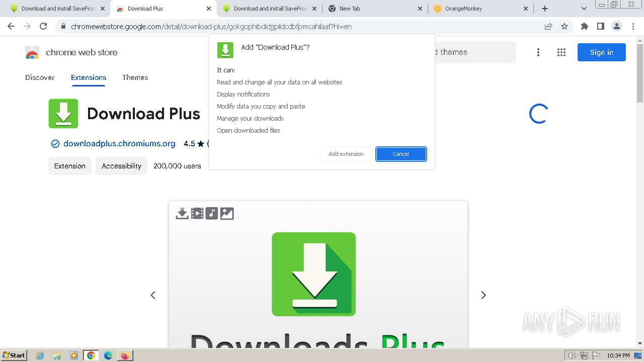
Task: Open File Explorer from the taskbar
Action: pyautogui.click(x=57, y=355)
